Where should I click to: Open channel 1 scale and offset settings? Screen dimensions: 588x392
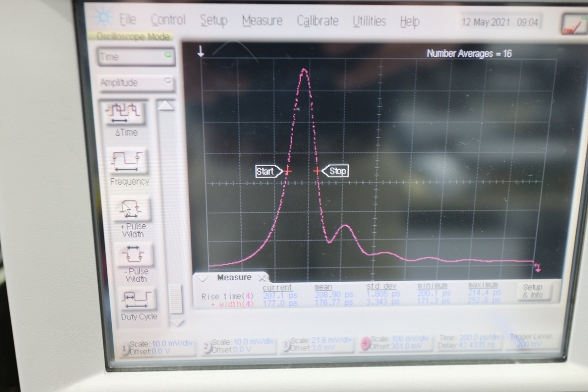158,348
